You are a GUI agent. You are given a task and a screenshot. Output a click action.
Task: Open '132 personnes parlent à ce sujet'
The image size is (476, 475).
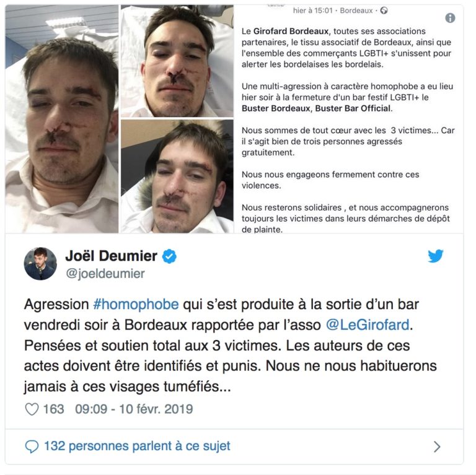pos(137,446)
